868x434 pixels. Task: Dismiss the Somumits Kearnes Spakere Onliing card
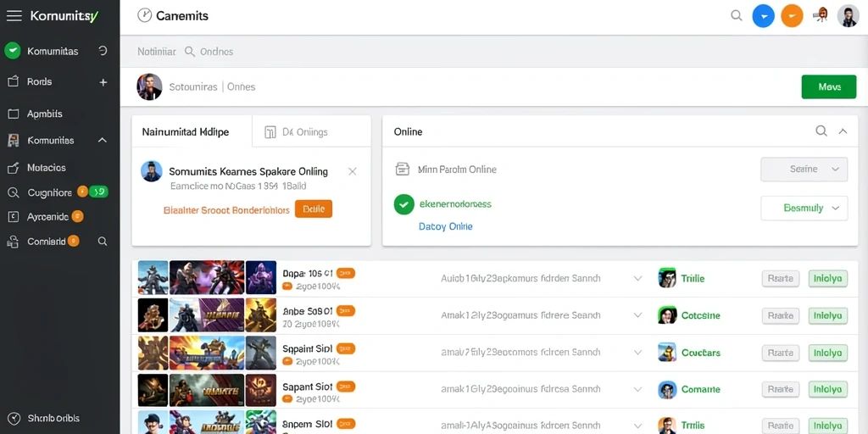[x=352, y=171]
